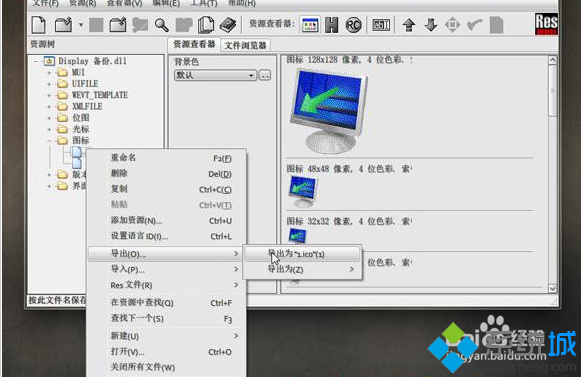The image size is (581, 377).
Task: Open the 导出(O)... submenu entry
Action: tap(166, 254)
